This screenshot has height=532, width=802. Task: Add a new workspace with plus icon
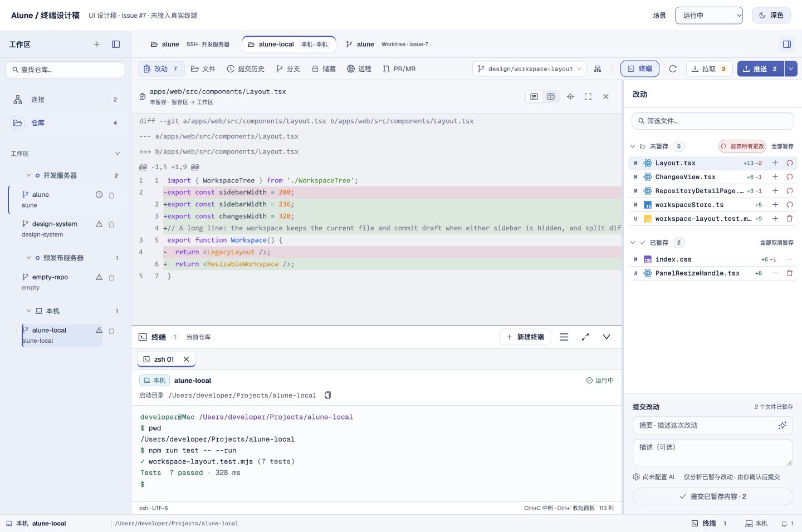click(97, 45)
